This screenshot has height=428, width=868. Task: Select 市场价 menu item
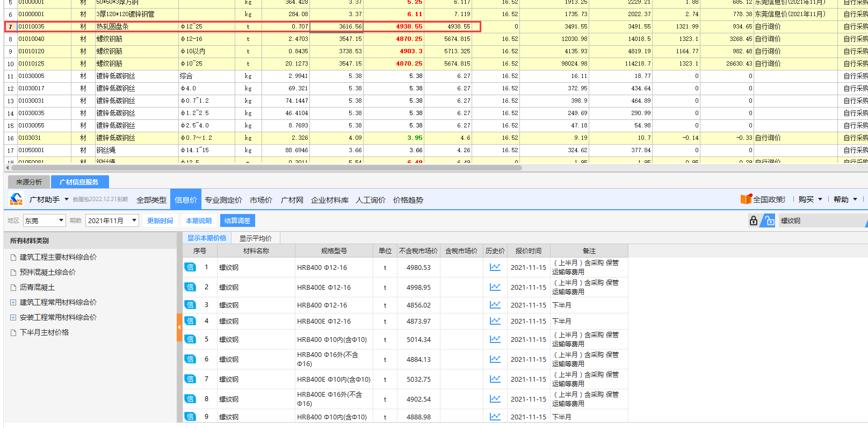(x=261, y=200)
